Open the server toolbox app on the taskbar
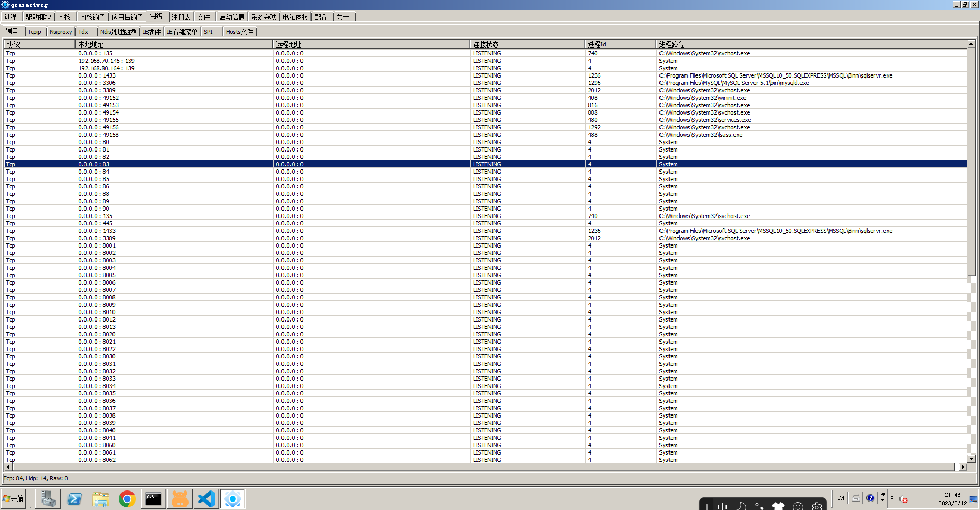Viewport: 980px width, 510px height. (x=48, y=498)
